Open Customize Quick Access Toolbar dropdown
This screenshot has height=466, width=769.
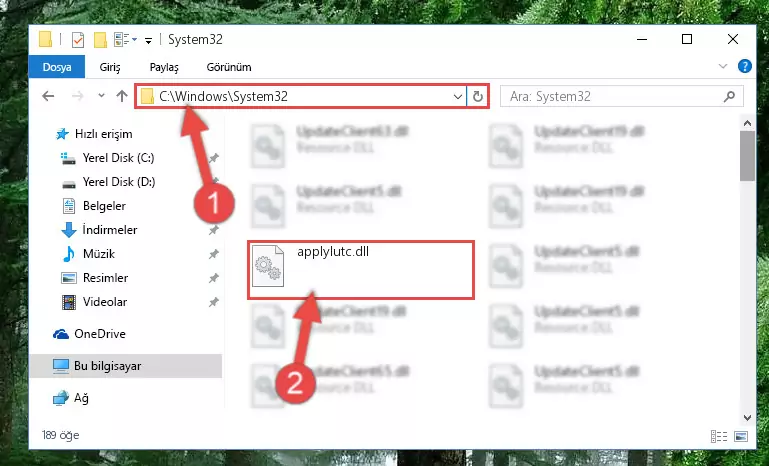(x=148, y=40)
